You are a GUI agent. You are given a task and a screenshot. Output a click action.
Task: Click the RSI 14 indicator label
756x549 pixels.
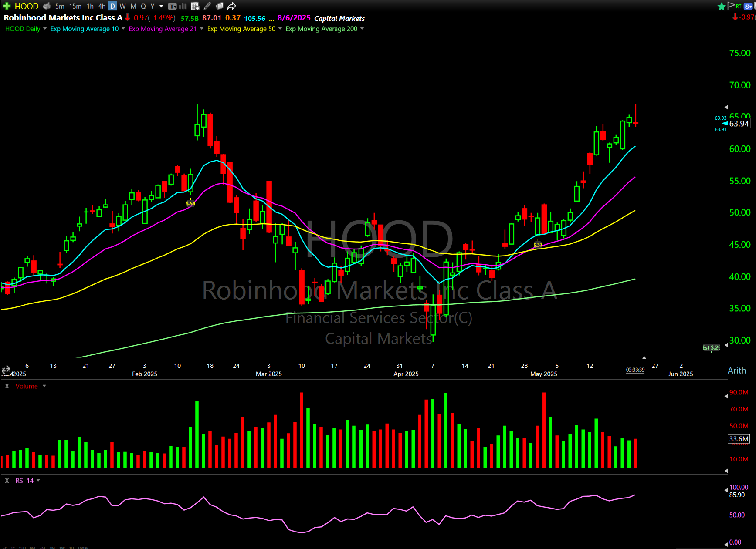pyautogui.click(x=24, y=481)
